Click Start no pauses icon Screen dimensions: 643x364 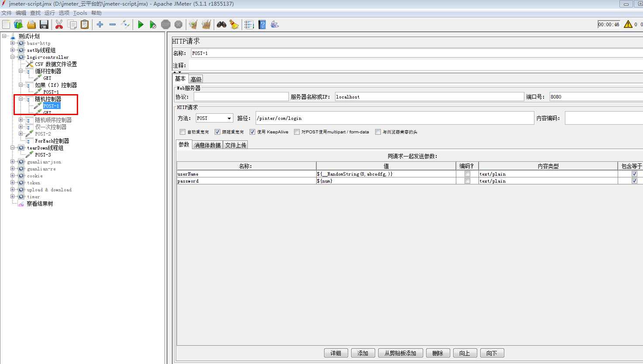point(153,24)
